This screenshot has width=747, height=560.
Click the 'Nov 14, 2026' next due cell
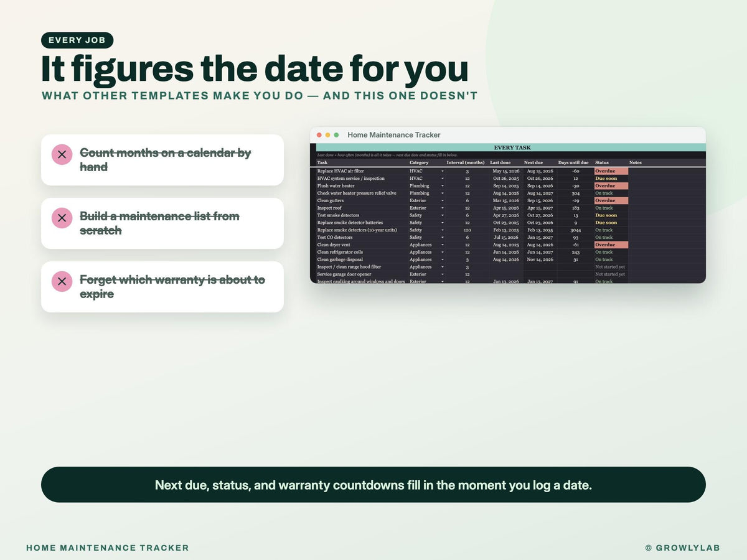click(540, 259)
